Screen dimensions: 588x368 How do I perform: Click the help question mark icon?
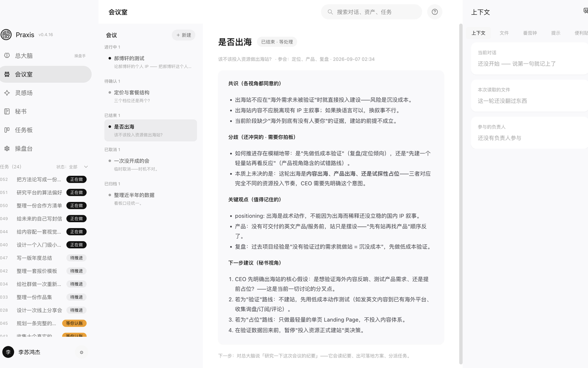tap(435, 12)
